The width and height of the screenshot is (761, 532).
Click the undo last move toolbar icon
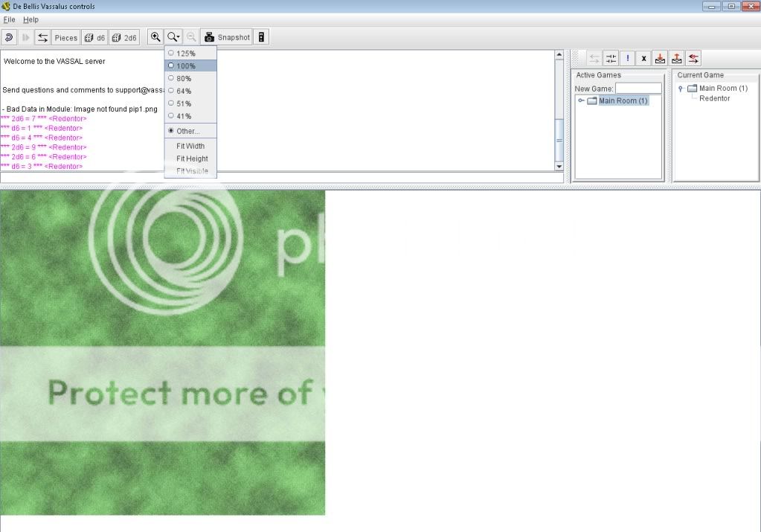[9, 37]
